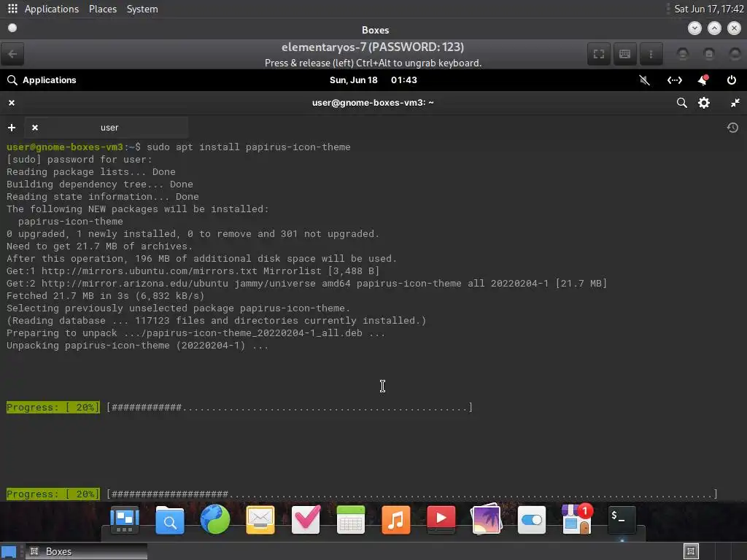This screenshot has height=560, width=747.
Task: Close the 'user' terminal tab
Action: (35, 128)
